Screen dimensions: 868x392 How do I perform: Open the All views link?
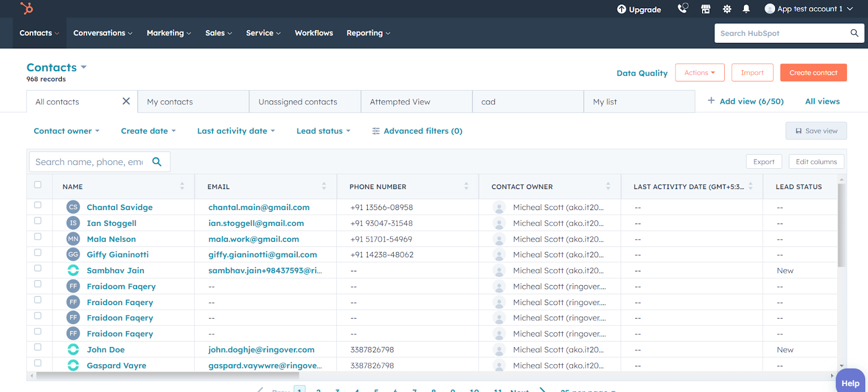(x=822, y=102)
